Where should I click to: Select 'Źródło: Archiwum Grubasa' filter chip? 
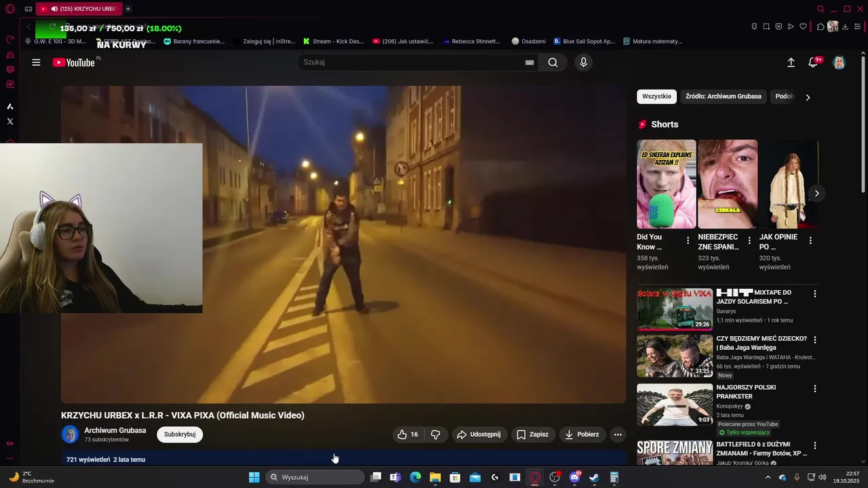[x=723, y=96]
